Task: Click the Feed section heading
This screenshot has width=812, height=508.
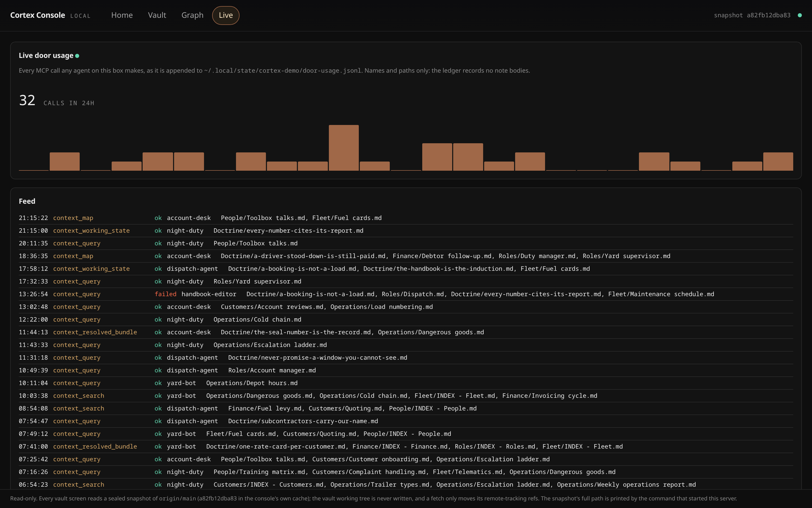Action: point(27,201)
